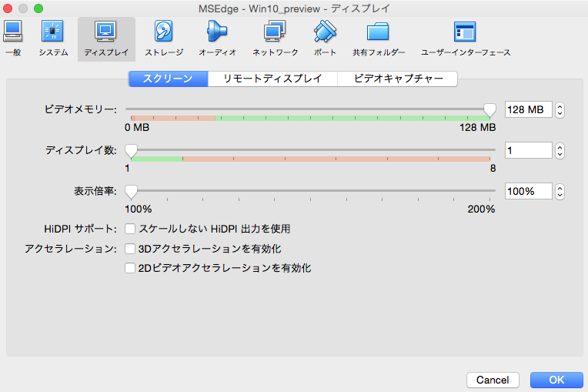The width and height of the screenshot is (588, 392).
Task: Click the Cancel button
Action: pos(493,380)
